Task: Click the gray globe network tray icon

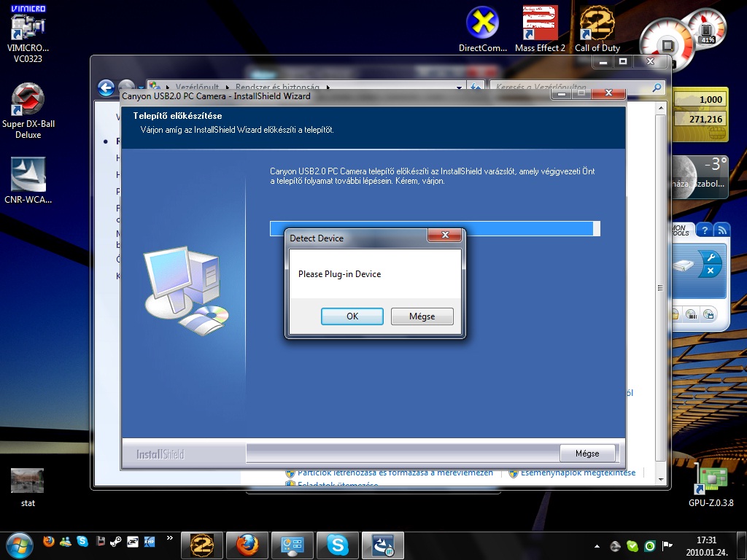Action: point(615,545)
